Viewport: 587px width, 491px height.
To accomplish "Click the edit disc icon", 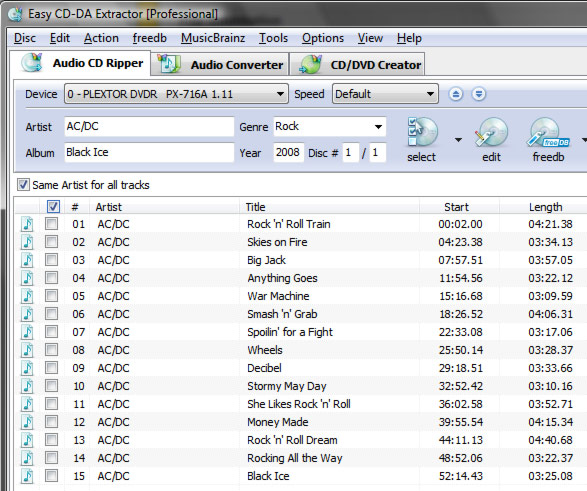I will coord(491,132).
